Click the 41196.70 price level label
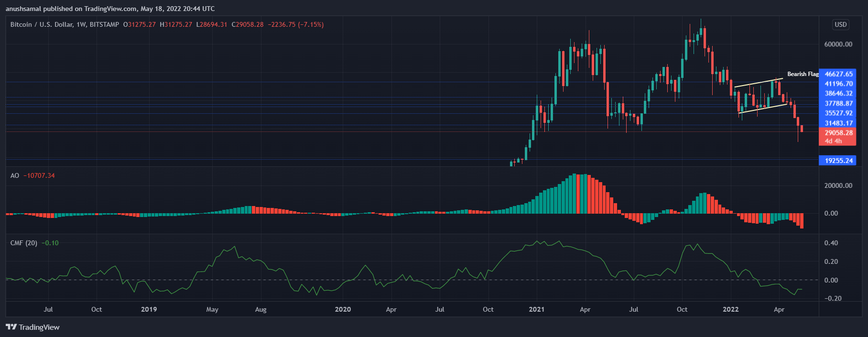 point(838,84)
